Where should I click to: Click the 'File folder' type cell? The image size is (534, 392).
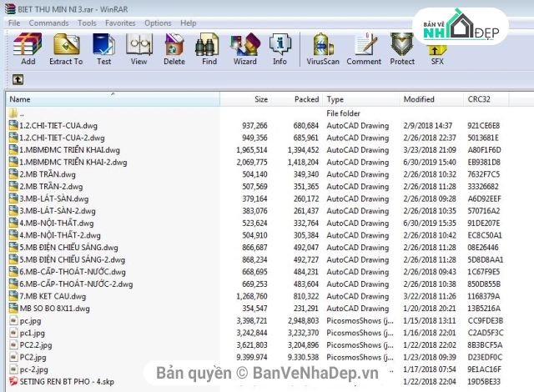(x=343, y=113)
